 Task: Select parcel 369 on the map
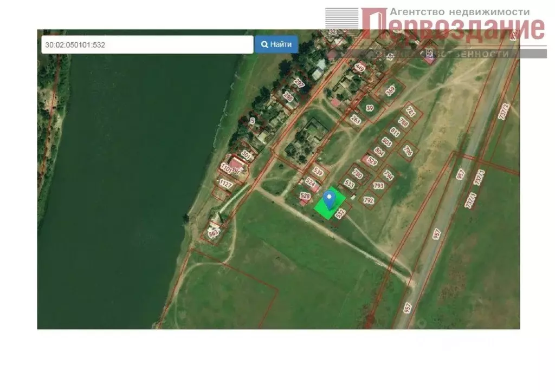[390, 92]
